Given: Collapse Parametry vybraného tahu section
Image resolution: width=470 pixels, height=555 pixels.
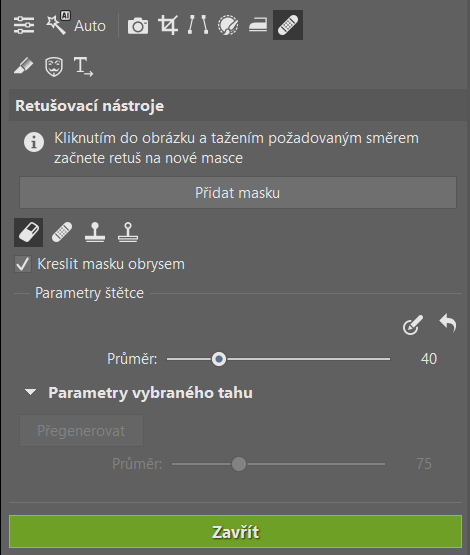Looking at the screenshot, I should pyautogui.click(x=31, y=392).
